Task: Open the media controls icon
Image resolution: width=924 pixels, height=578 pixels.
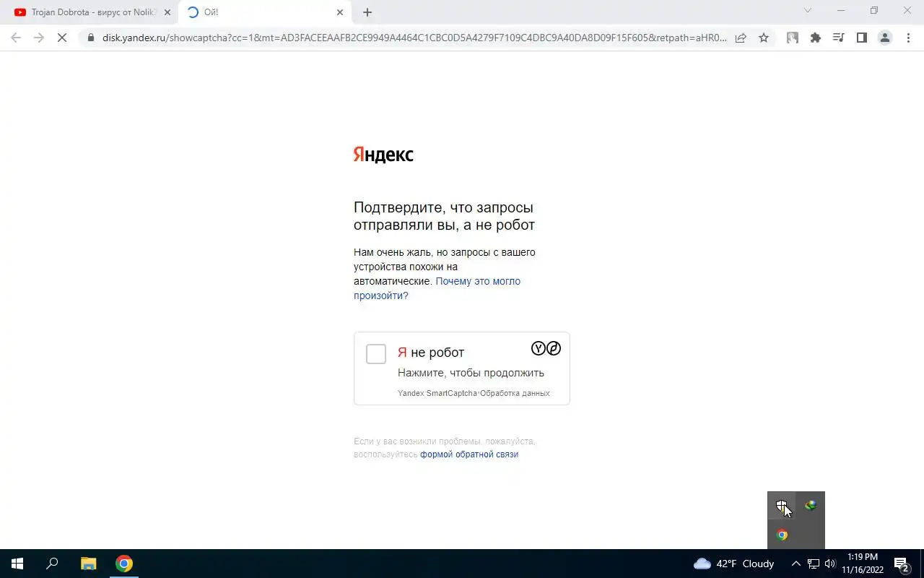Action: coord(839,38)
